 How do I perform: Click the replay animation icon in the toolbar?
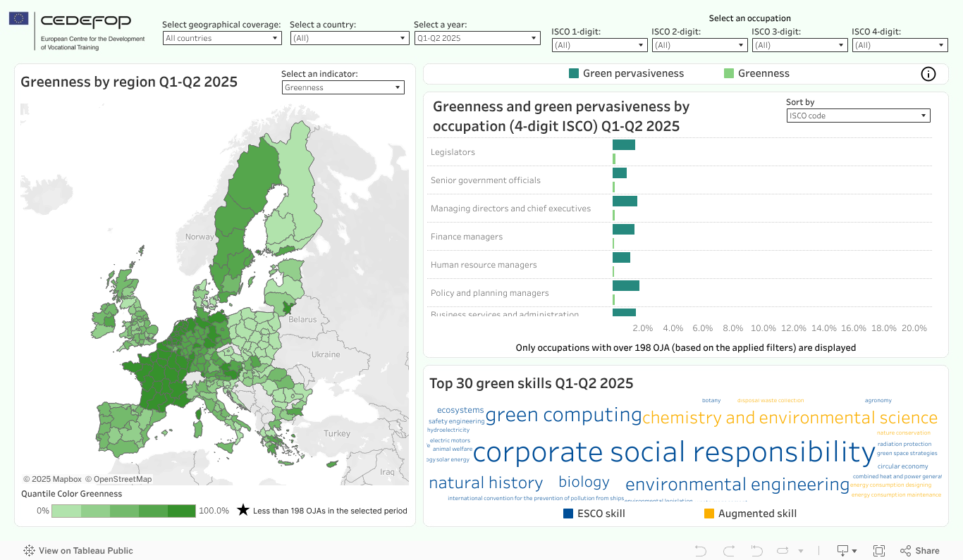point(783,551)
